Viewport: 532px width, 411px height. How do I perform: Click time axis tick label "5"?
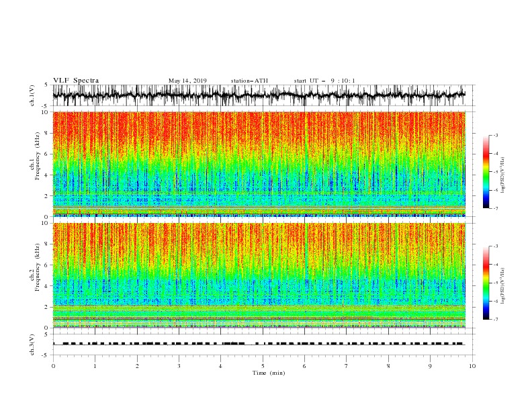tap(263, 366)
